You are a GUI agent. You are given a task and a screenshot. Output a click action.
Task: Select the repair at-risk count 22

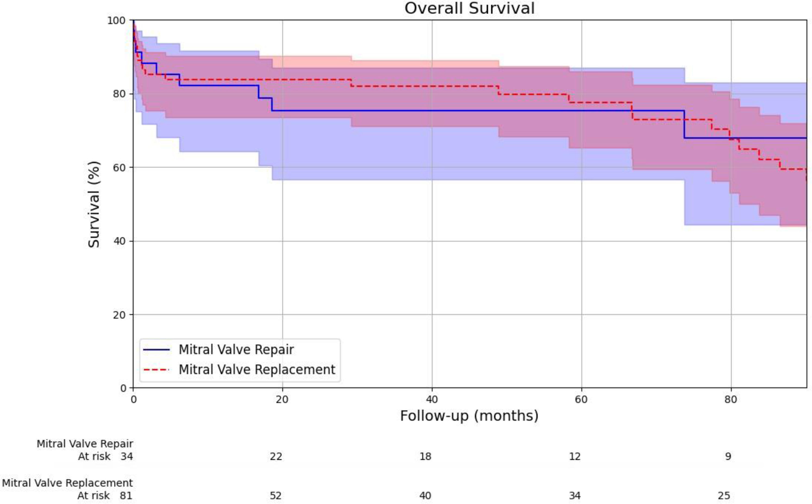tap(276, 456)
